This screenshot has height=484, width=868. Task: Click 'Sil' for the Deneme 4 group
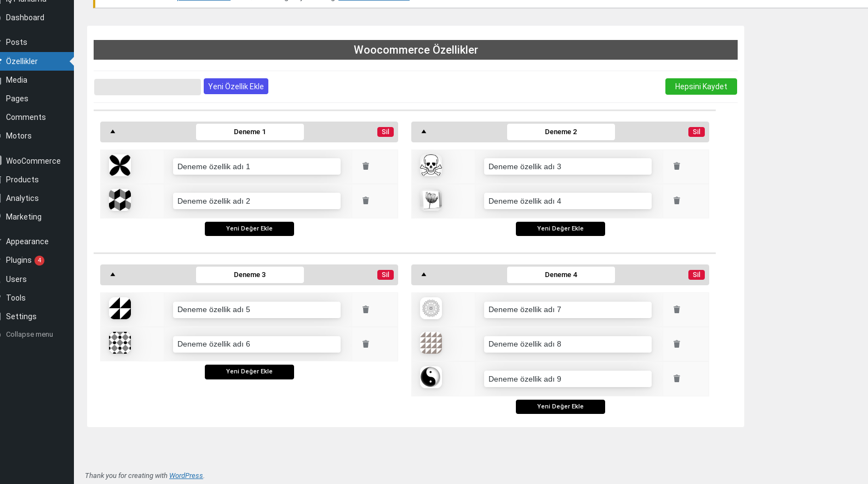(697, 275)
